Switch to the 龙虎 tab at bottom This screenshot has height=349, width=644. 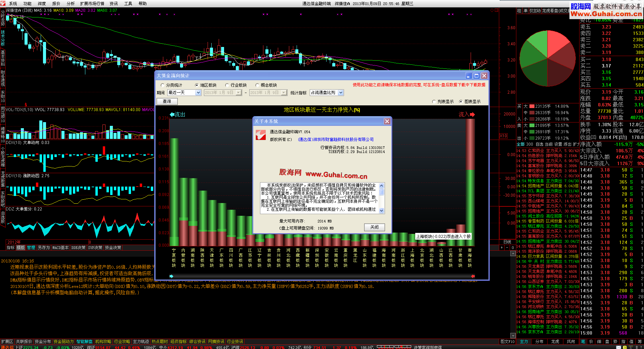[555, 342]
